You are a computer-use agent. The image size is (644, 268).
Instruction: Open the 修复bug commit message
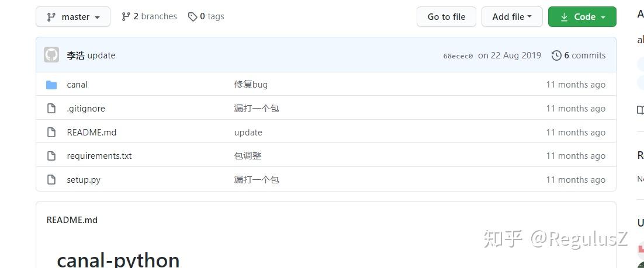point(251,85)
